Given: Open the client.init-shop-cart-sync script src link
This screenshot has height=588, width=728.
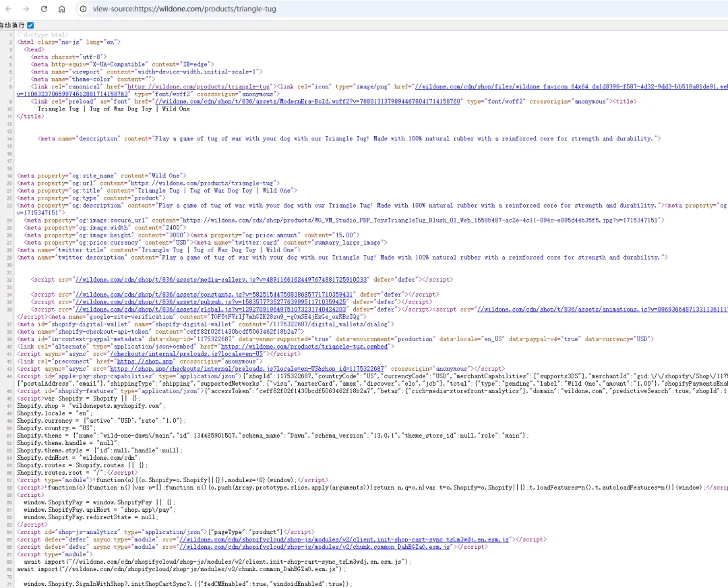Looking at the screenshot, I should (344, 539).
